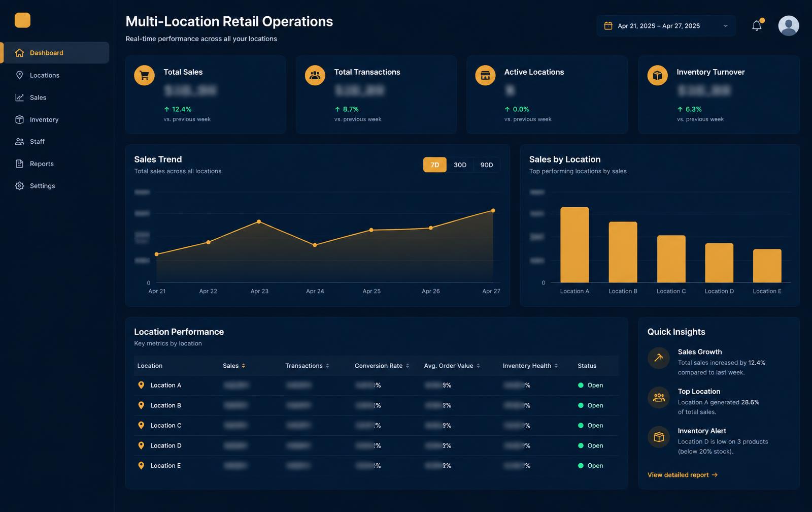Click the Location A row name
Viewport: 812px width, 512px height.
point(165,385)
